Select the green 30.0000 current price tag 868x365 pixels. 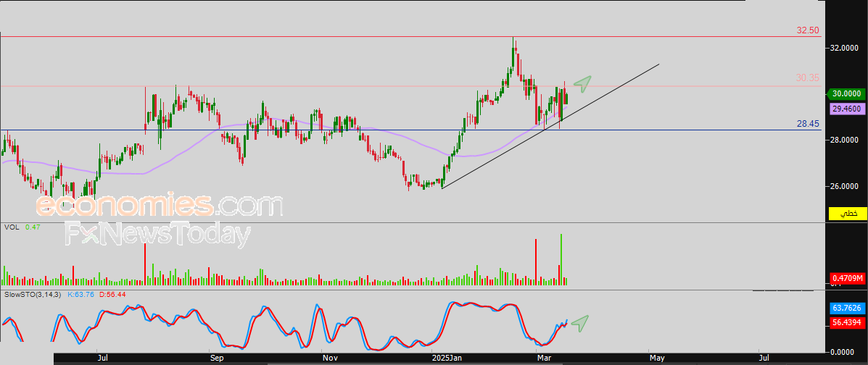pyautogui.click(x=846, y=95)
